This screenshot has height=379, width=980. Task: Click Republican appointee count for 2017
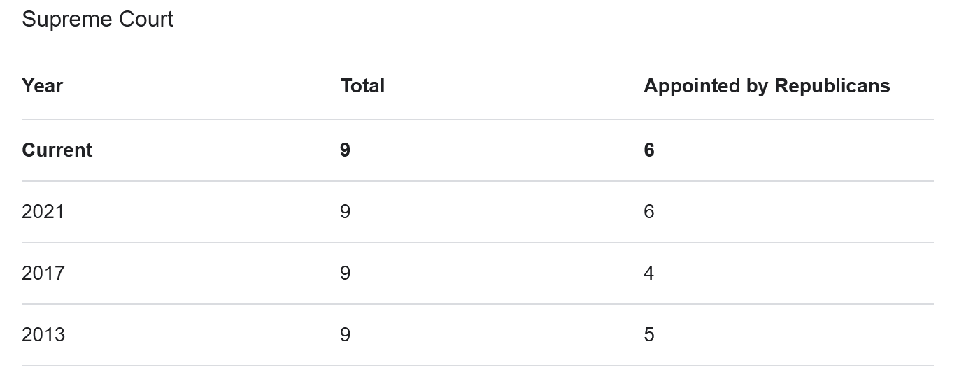pos(649,273)
